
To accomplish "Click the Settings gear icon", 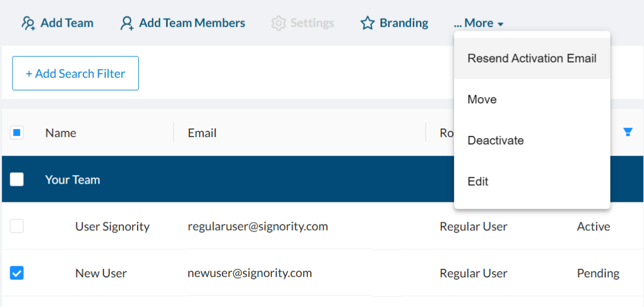I will coord(278,23).
